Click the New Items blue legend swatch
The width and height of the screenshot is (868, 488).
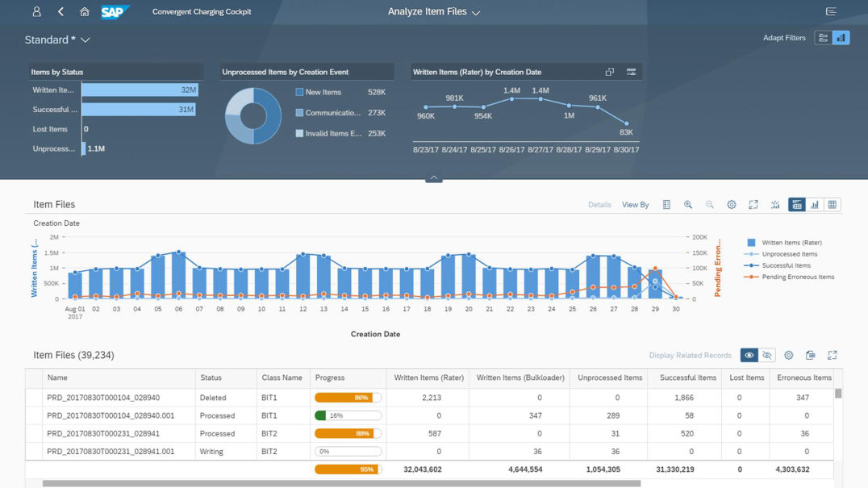[299, 92]
